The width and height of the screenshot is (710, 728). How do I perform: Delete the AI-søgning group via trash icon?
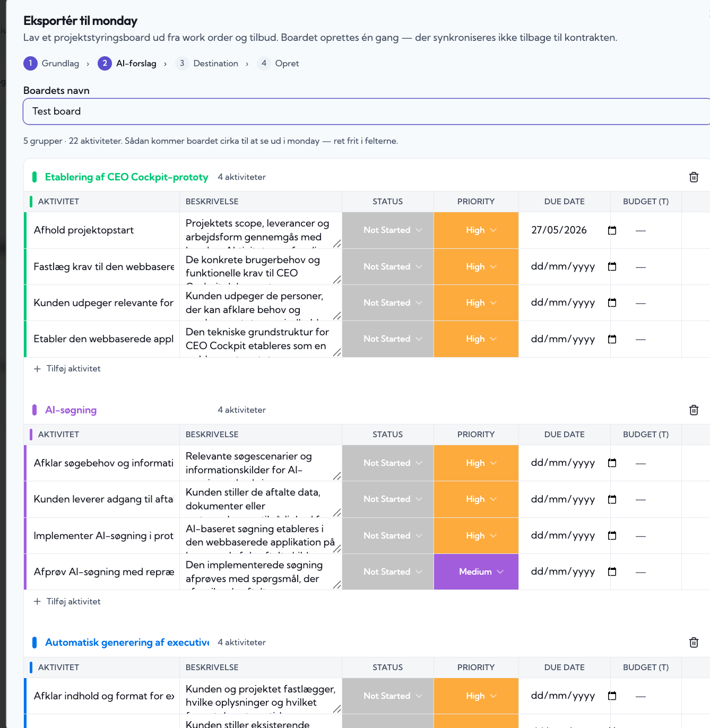pos(694,410)
